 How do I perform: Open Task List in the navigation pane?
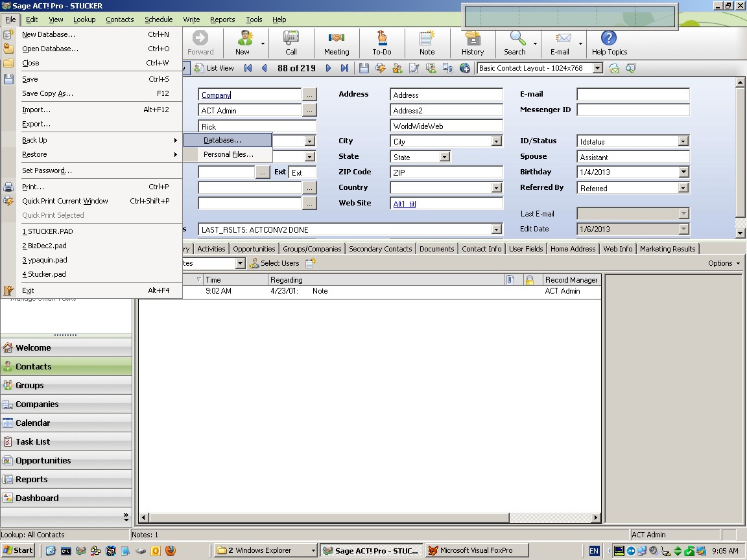(66, 441)
